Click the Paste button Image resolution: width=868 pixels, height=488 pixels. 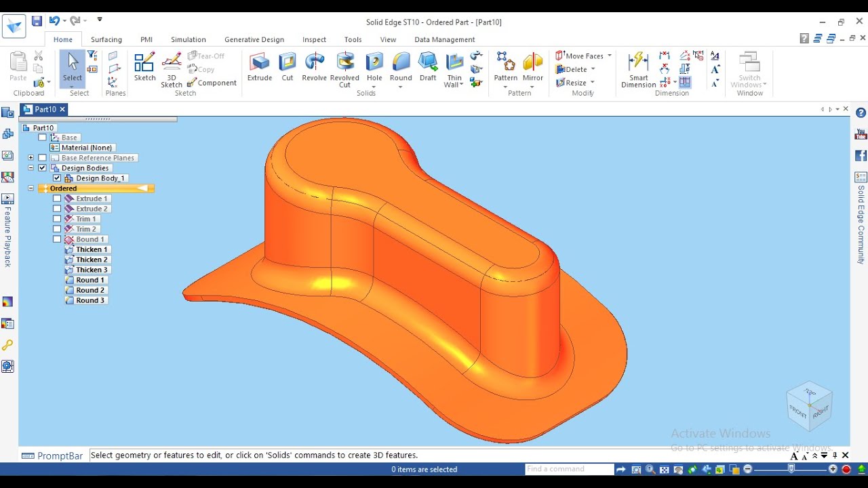[x=18, y=68]
